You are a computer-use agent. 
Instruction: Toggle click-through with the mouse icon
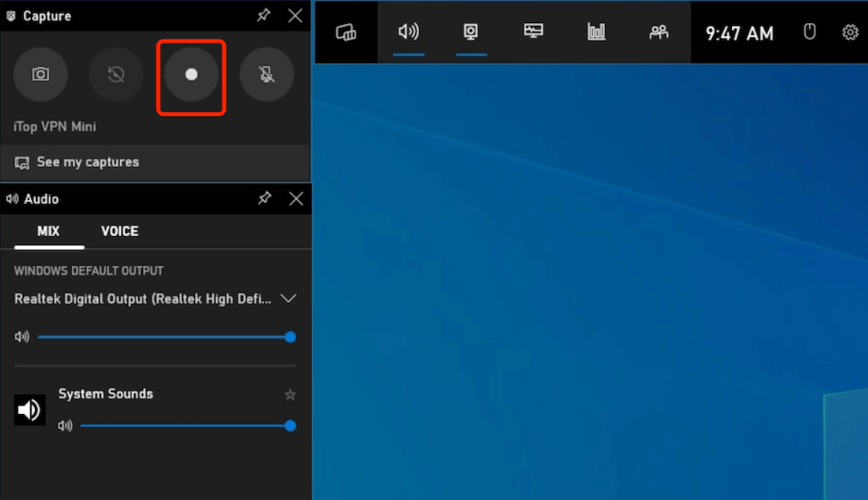809,32
